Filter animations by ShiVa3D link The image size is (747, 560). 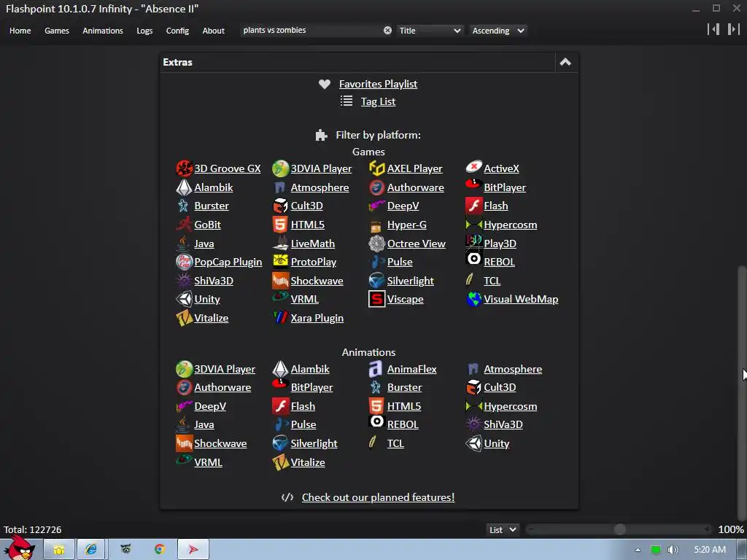pyautogui.click(x=503, y=424)
